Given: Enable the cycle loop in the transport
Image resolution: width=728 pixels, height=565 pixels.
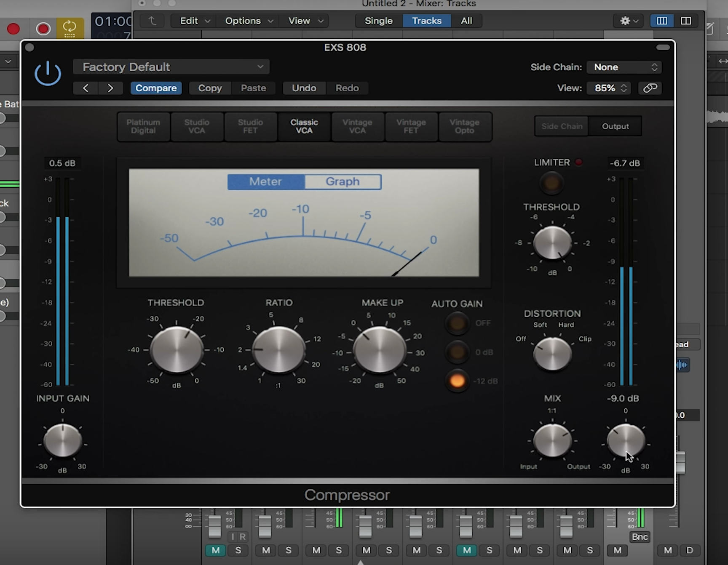Looking at the screenshot, I should point(70,28).
